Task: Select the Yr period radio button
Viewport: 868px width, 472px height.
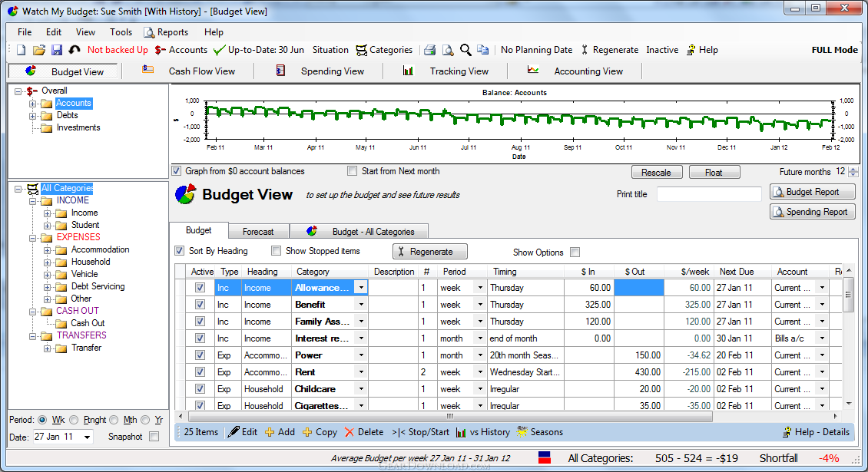Action: [145, 420]
